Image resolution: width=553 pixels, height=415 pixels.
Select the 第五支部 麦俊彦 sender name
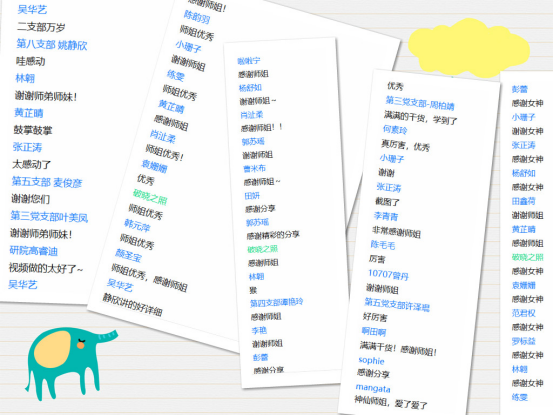coord(47,182)
